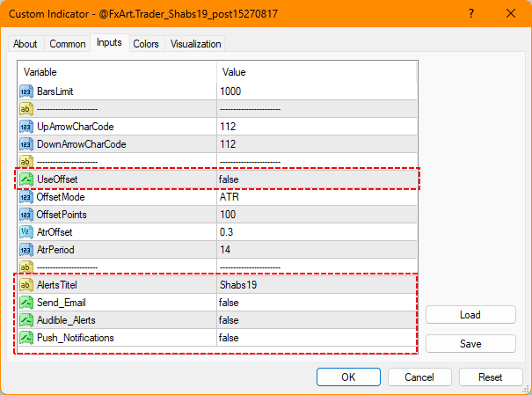The width and height of the screenshot is (532, 395).
Task: Click the Cancel button
Action: pos(419,377)
